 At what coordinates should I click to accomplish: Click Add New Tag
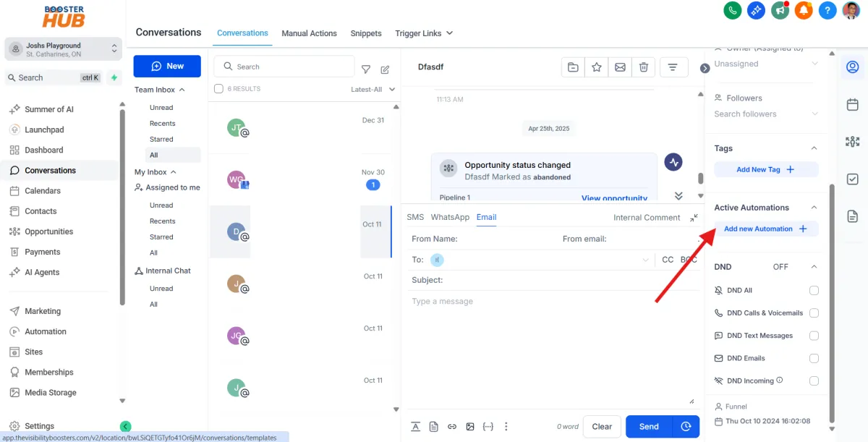pyautogui.click(x=766, y=169)
